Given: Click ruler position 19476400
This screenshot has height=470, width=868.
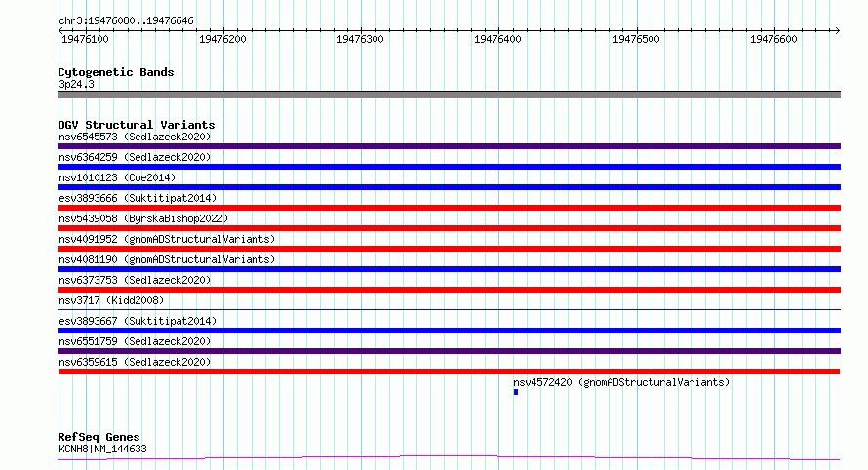Looking at the screenshot, I should pos(497,39).
